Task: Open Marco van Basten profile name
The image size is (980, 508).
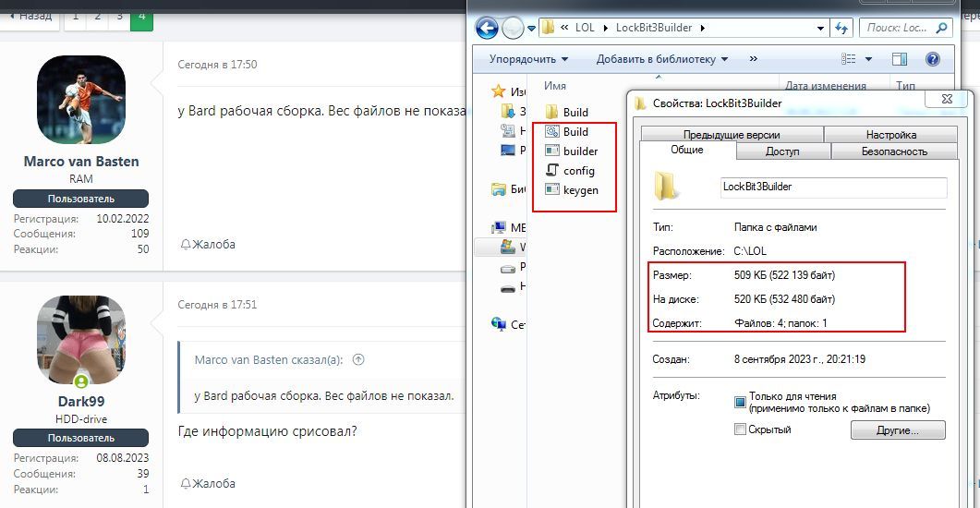Action: point(81,162)
